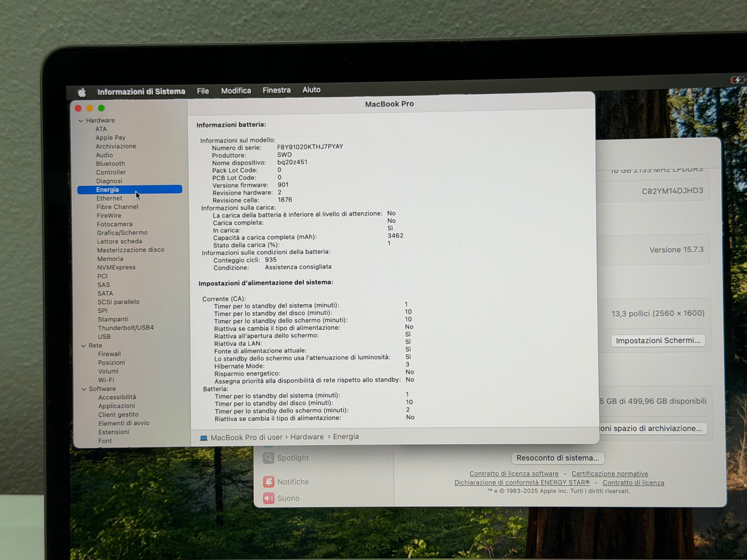Click the battery charging status icon
Image resolution: width=747 pixels, height=560 pixels.
coord(737,80)
